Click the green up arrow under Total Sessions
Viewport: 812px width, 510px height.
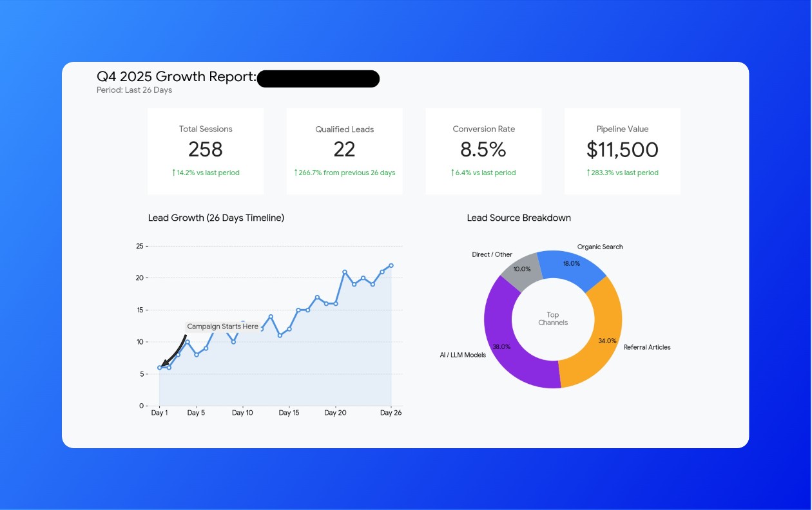click(x=174, y=173)
